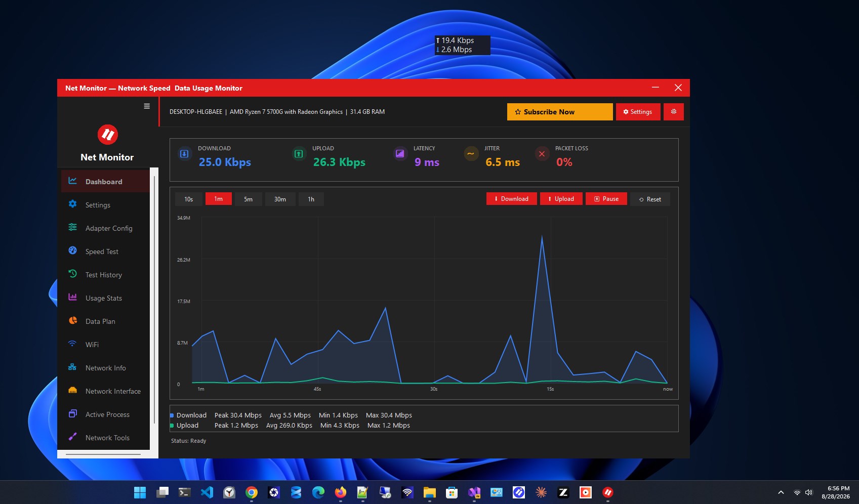Click the Test History clock icon
Image resolution: width=859 pixels, height=504 pixels.
pos(72,274)
